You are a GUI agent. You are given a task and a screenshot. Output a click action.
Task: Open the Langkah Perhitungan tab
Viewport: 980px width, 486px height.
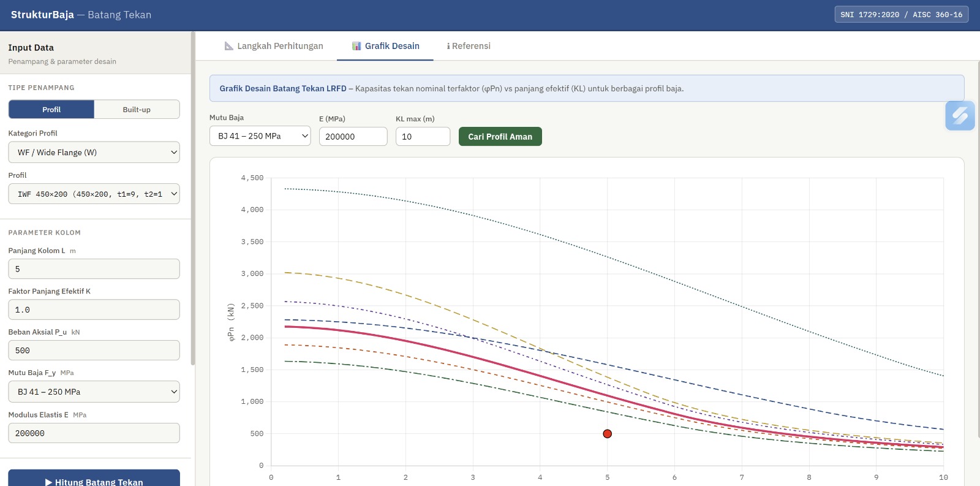(x=274, y=46)
